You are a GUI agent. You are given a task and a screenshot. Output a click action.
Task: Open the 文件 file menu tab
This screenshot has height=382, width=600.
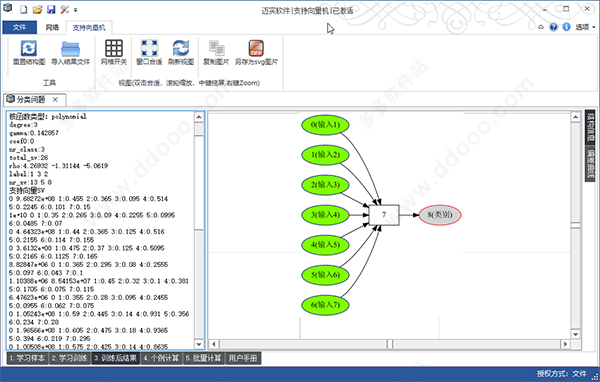20,27
